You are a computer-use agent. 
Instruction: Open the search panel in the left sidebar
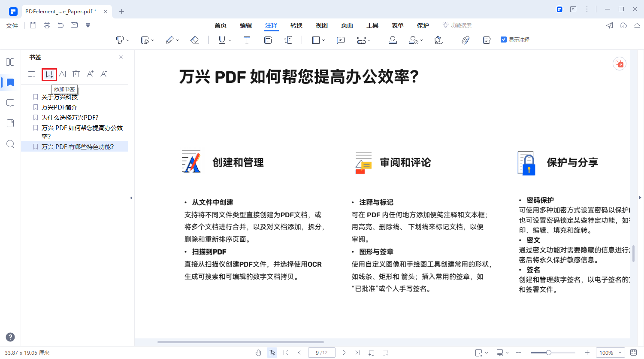pos(9,144)
